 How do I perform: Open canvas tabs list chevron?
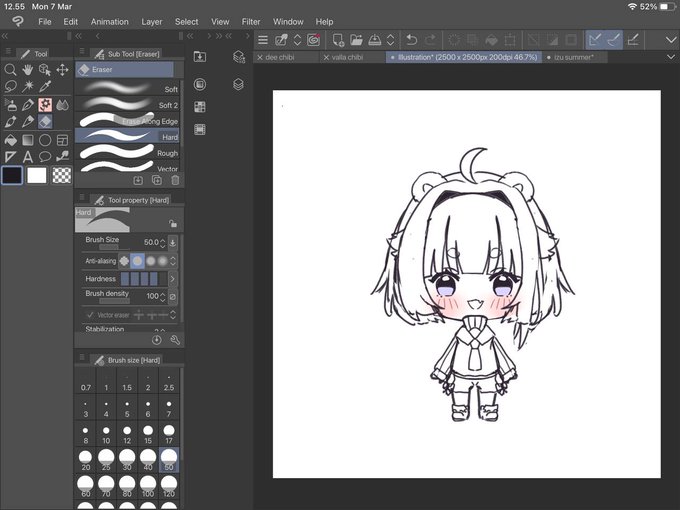point(670,57)
